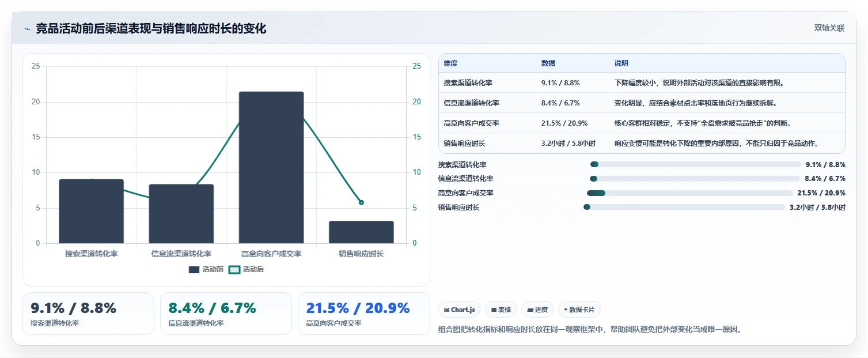Click the footer description starting 组合图把转化指标
The image size is (868, 358).
click(590, 329)
